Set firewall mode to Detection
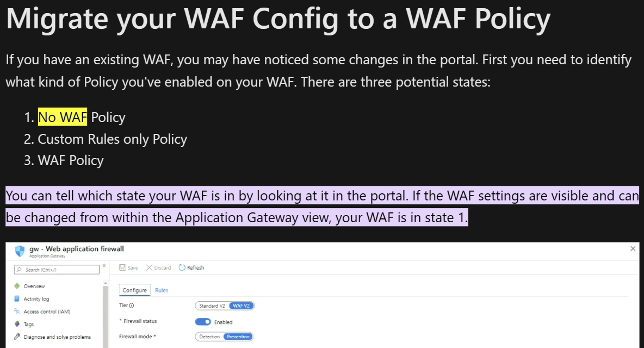 209,337
